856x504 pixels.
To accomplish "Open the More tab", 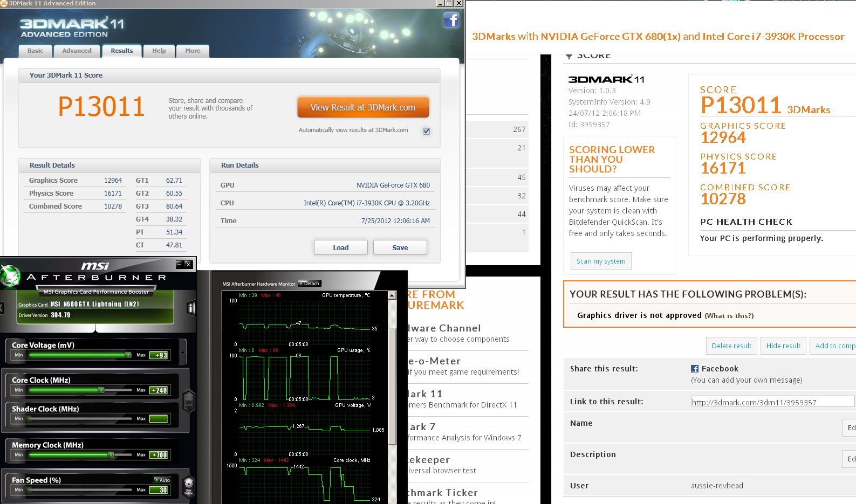I will 193,51.
